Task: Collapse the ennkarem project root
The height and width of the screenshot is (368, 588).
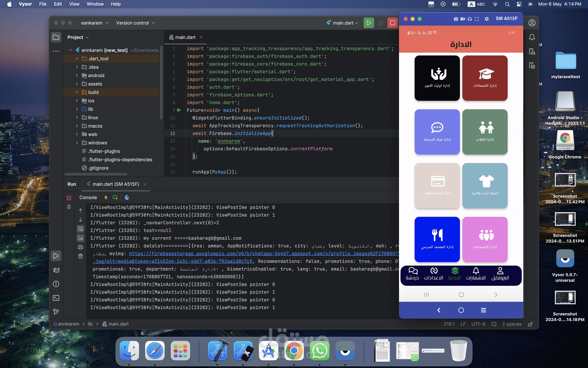Action: click(x=70, y=50)
